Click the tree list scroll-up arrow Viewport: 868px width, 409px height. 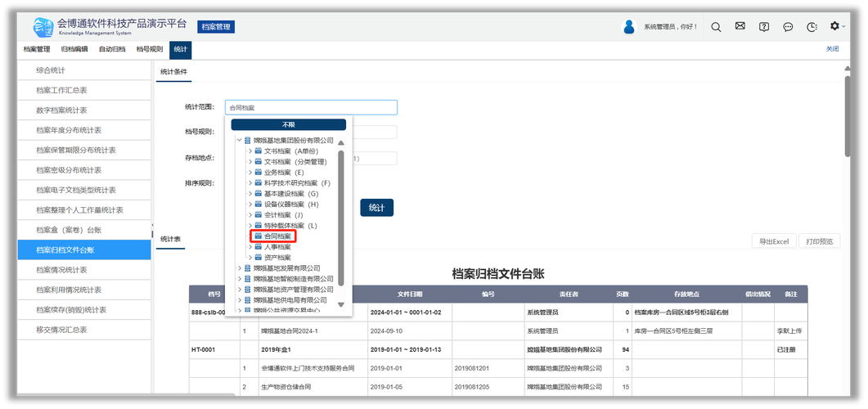[x=341, y=143]
